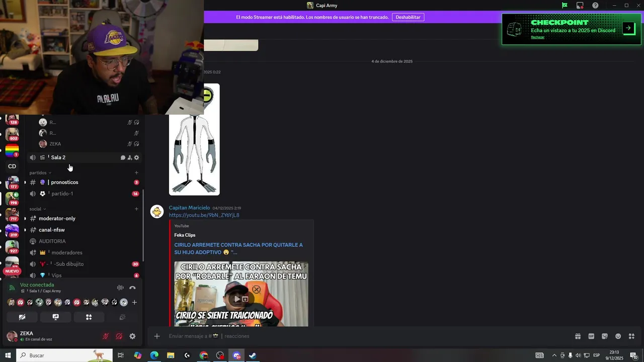This screenshot has height=362, width=644.
Task: Open Windows Start menu
Action: tap(8, 355)
